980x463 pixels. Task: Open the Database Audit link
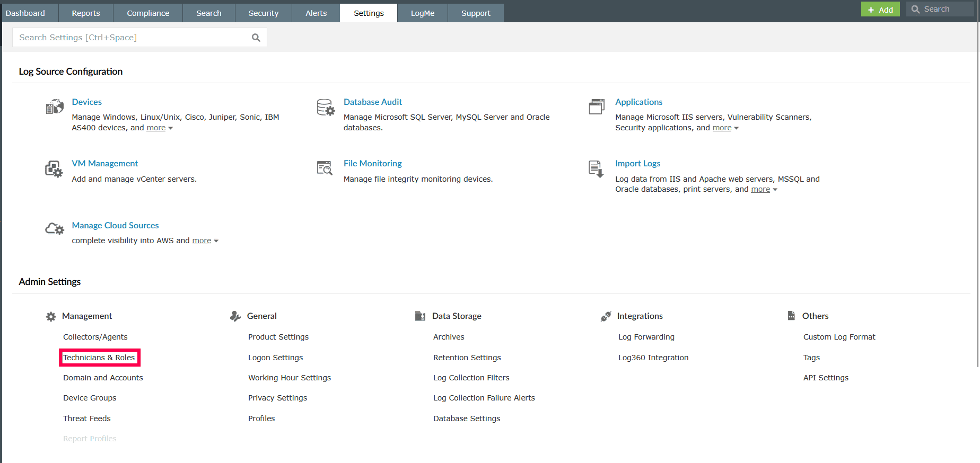click(373, 102)
